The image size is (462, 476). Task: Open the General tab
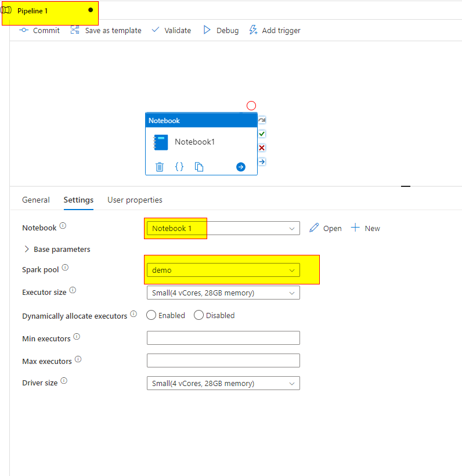coord(36,200)
